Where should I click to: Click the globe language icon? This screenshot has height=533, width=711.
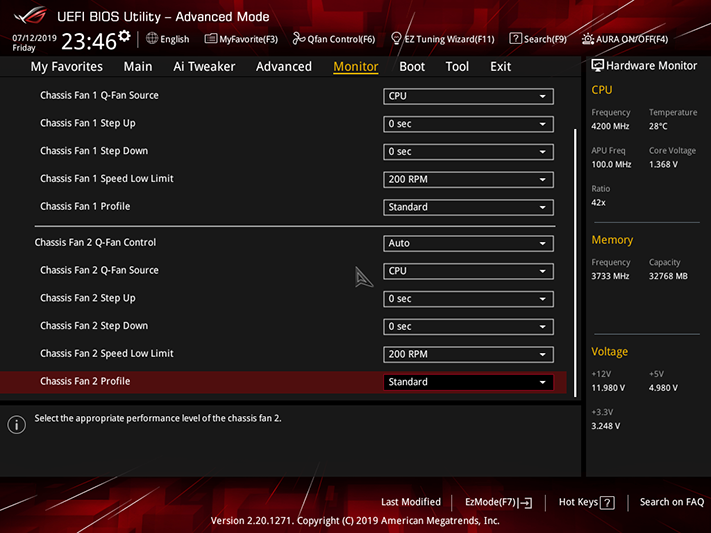(152, 39)
